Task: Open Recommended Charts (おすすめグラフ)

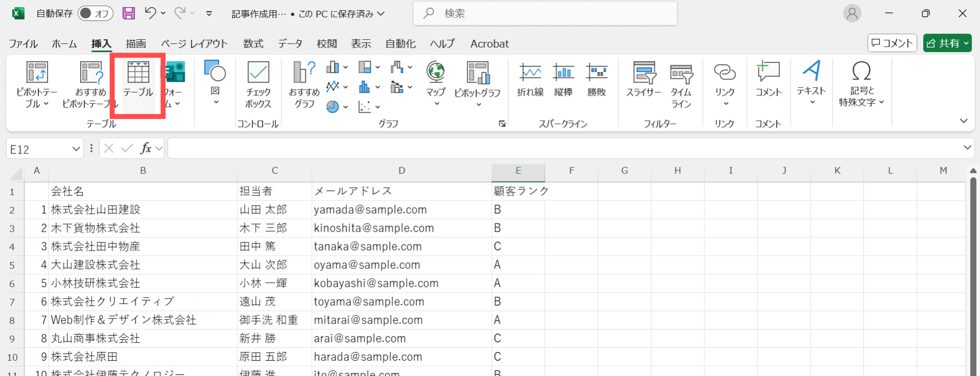Action: click(x=304, y=84)
